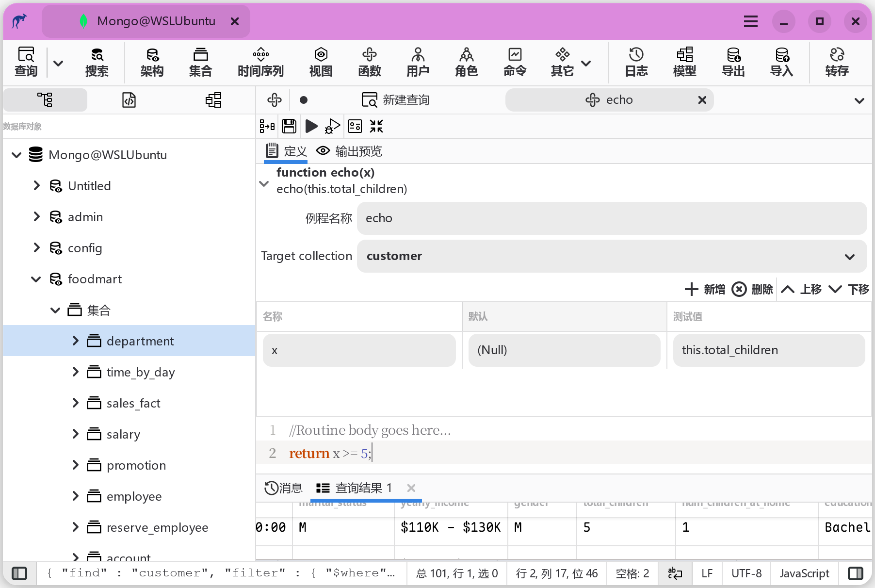Screen dimensions: 875x588
Task: Switch to the 输出预览 tab
Action: point(358,151)
